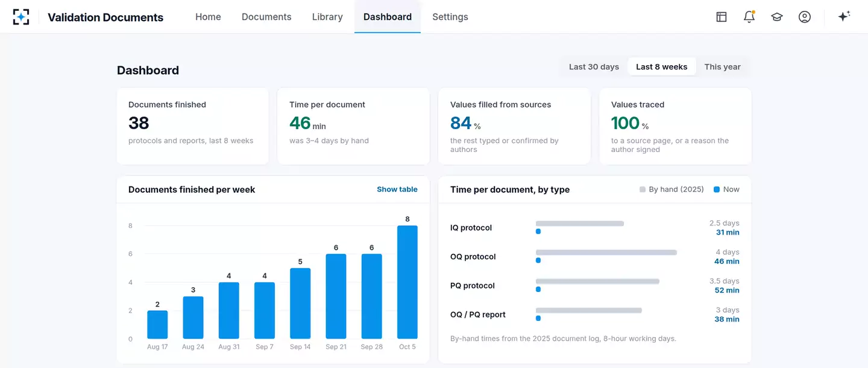
Task: Open notifications bell icon
Action: (749, 17)
